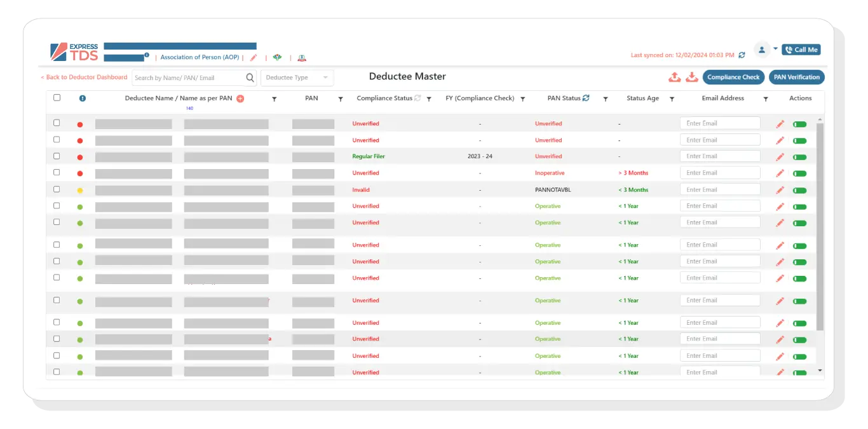
Task: Go back to Deductor Dashboard
Action: click(83, 77)
